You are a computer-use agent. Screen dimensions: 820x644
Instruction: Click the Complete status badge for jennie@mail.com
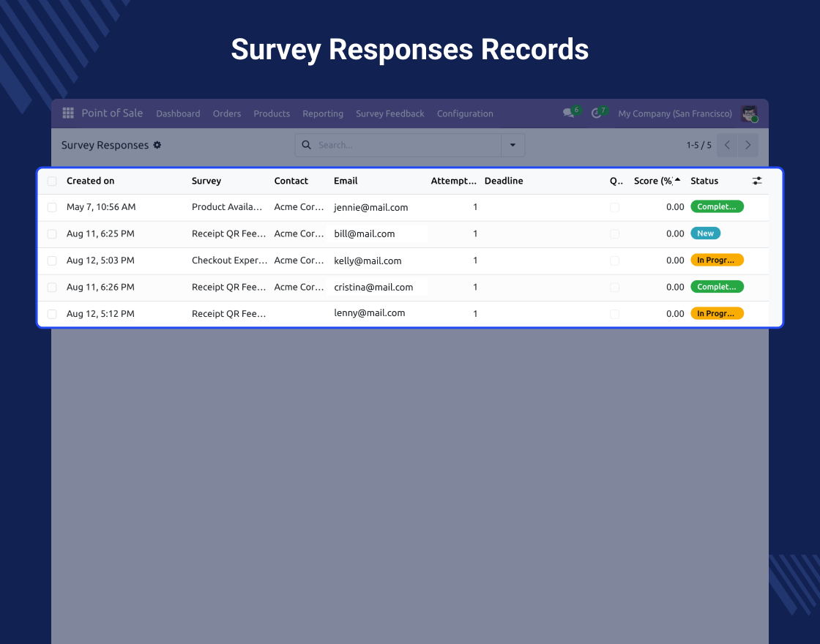pos(717,206)
